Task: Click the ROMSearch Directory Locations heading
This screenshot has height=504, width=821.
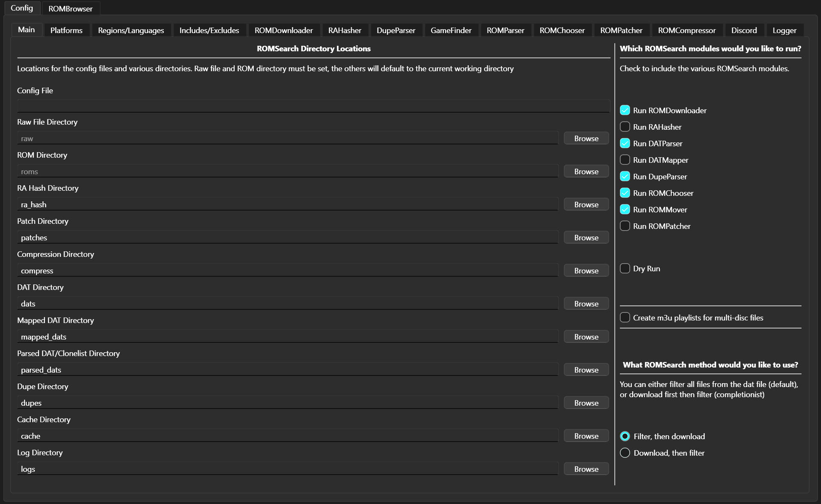Action: 314,49
